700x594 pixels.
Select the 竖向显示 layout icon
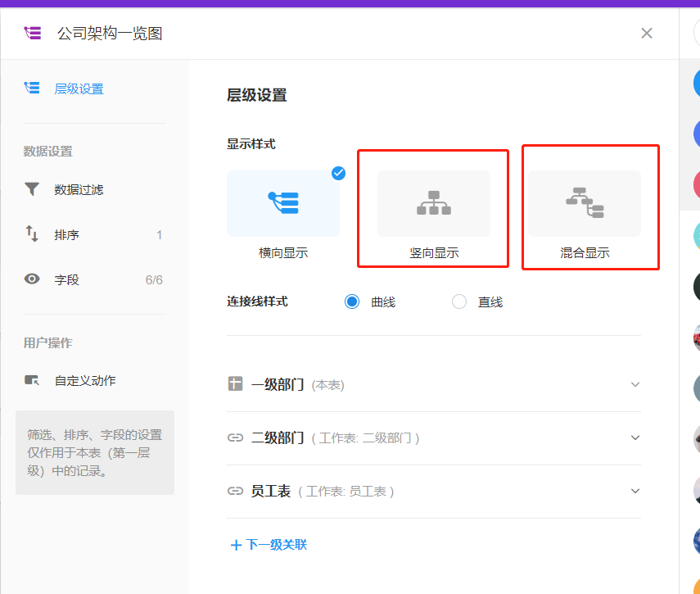coord(433,203)
